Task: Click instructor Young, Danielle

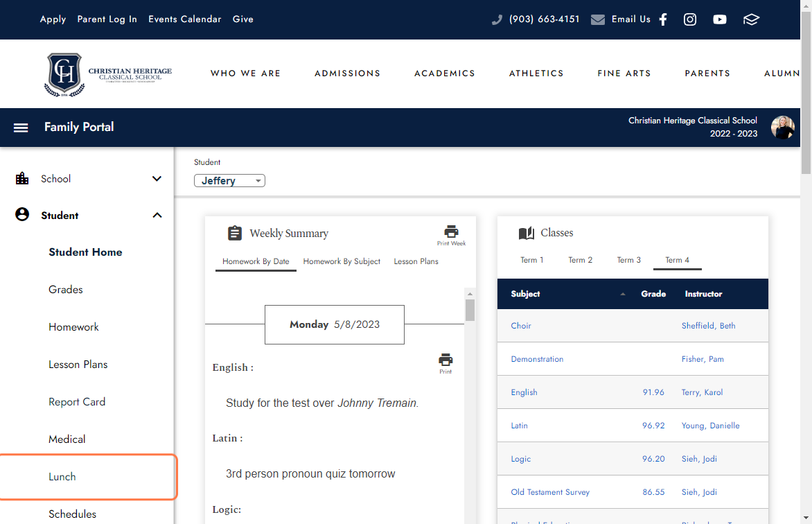Action: (711, 426)
